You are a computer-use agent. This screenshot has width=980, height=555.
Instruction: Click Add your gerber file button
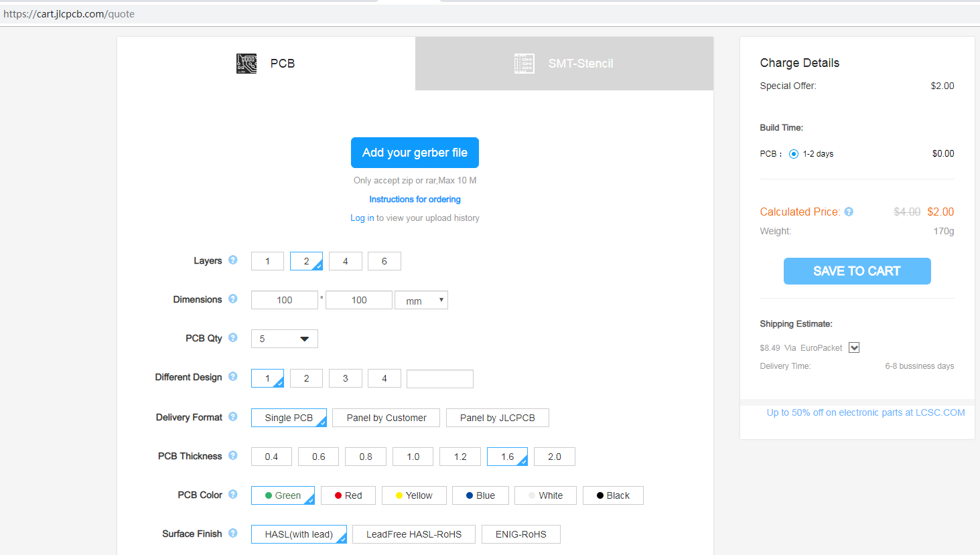click(x=415, y=153)
